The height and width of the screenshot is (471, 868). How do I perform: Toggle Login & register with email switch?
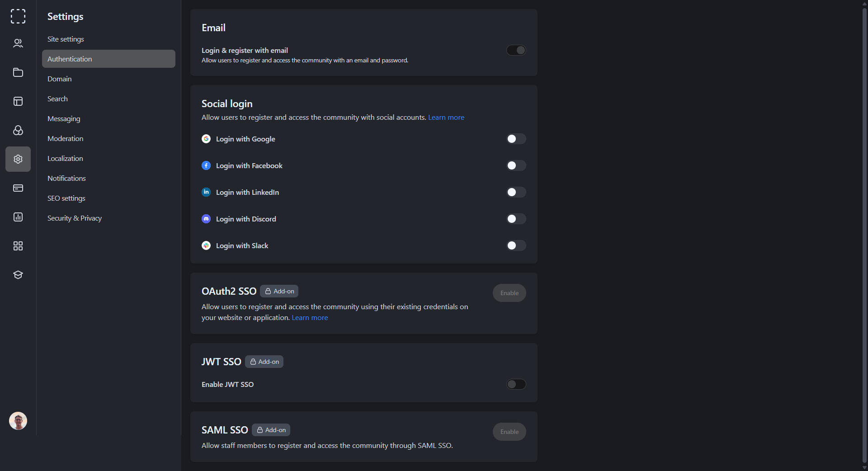516,50
